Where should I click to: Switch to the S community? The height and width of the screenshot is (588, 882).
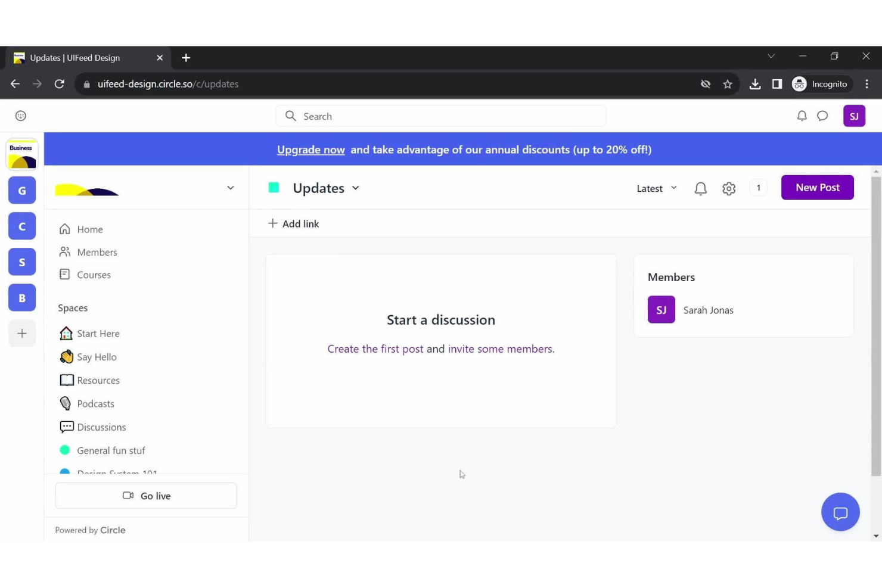(x=22, y=262)
